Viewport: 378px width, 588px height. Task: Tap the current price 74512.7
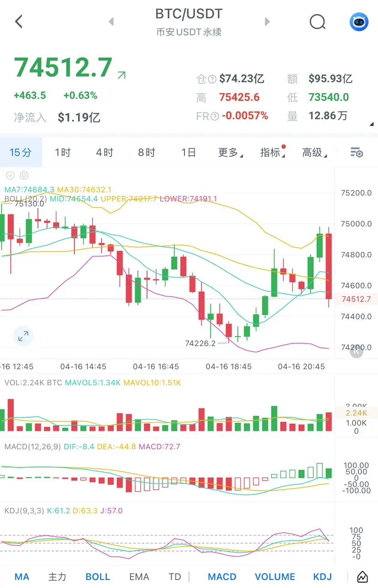63,68
